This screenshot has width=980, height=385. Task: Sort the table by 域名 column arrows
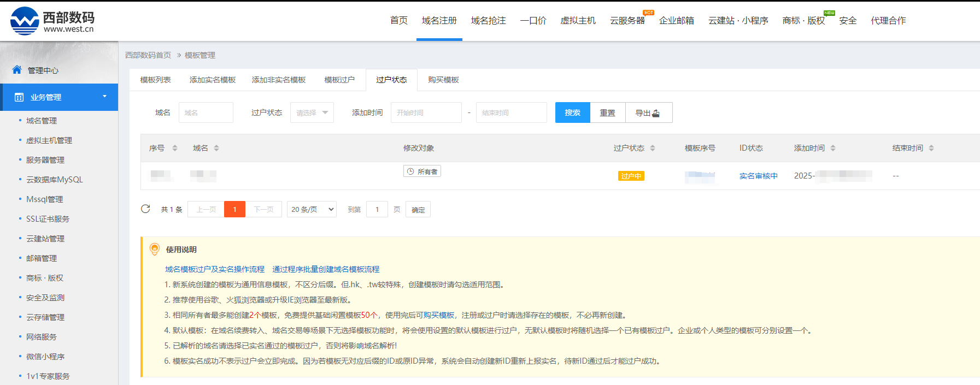point(216,148)
